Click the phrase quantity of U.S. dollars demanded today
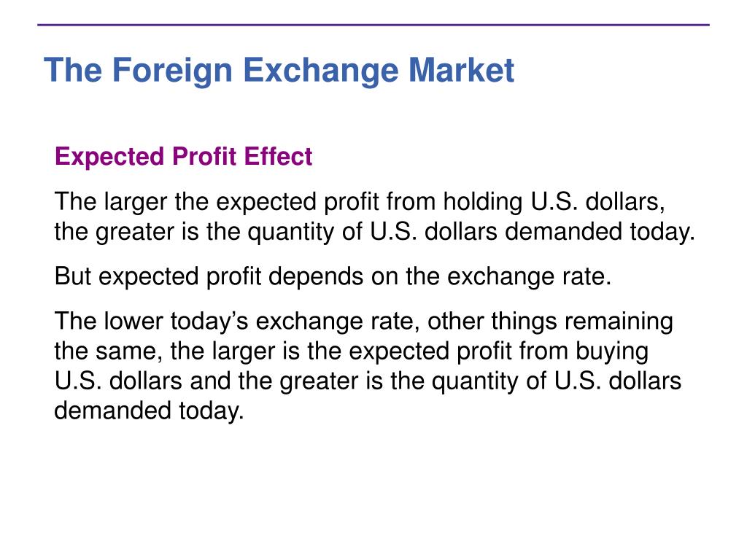This screenshot has width=747, height=560. coord(471,232)
